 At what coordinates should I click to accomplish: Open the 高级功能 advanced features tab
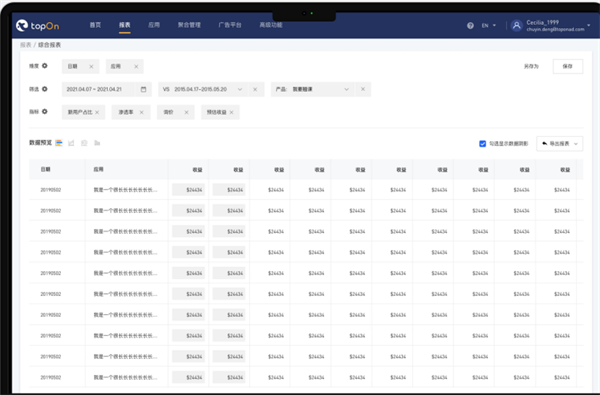[271, 25]
